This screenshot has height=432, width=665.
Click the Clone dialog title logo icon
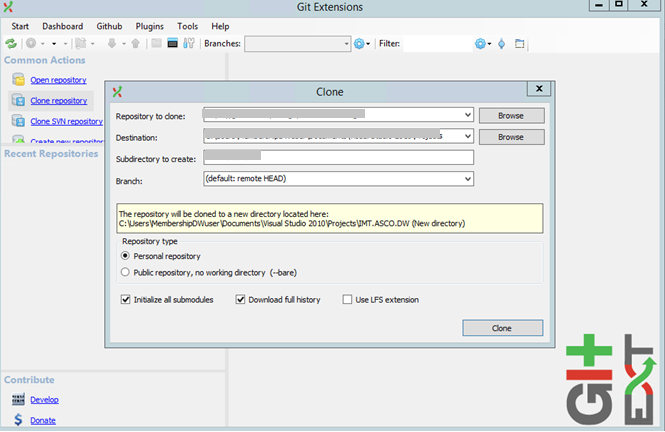click(x=117, y=92)
